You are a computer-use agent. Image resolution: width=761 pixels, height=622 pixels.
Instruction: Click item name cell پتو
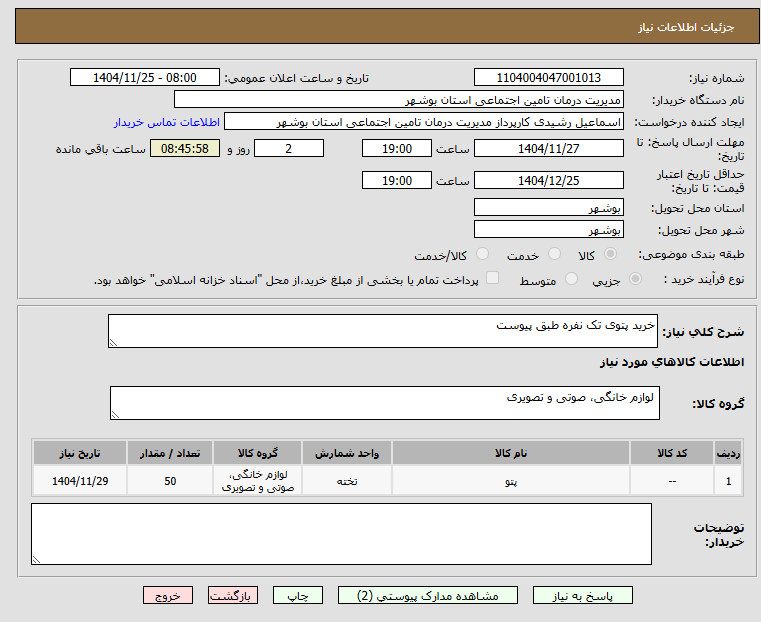coord(511,481)
